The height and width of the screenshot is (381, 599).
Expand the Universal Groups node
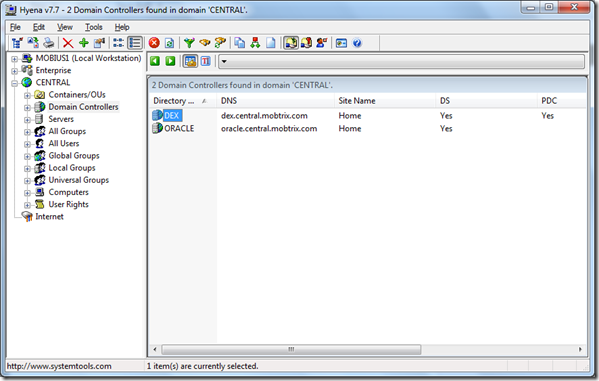tap(28, 181)
